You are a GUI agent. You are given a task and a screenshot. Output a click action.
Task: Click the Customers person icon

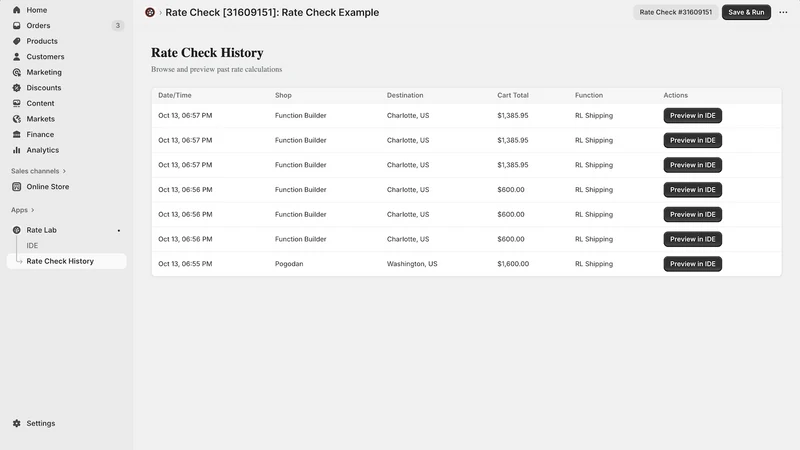point(16,57)
